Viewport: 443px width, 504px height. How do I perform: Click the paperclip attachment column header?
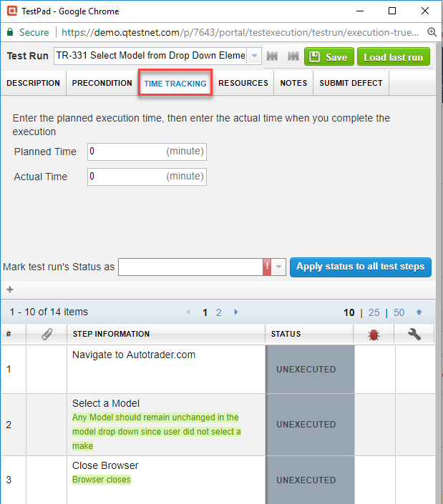pos(47,334)
